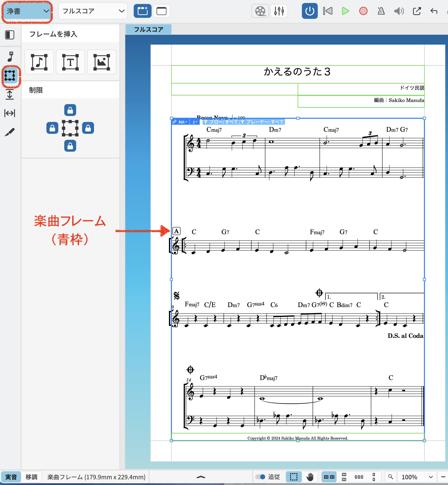Open the Full Score layout dropdown
The height and width of the screenshot is (485, 448).
93,11
